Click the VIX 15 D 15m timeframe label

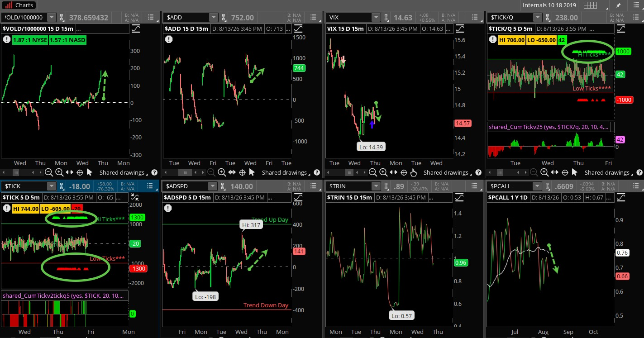345,29
